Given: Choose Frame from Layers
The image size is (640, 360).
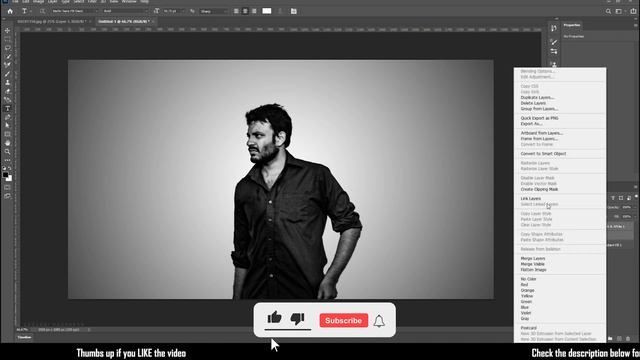Looking at the screenshot, I should 539,139.
